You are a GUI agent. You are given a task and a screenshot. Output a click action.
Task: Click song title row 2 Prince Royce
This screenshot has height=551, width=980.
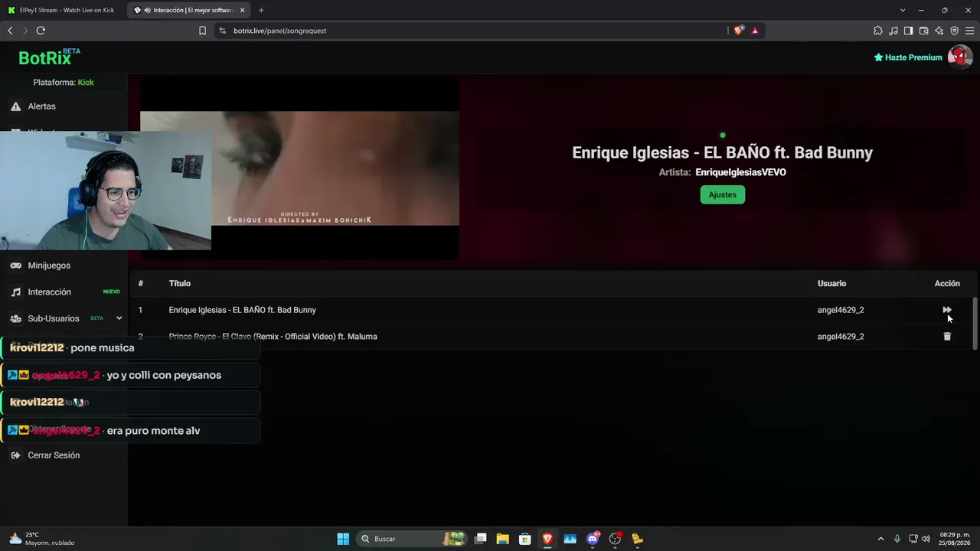click(x=273, y=337)
